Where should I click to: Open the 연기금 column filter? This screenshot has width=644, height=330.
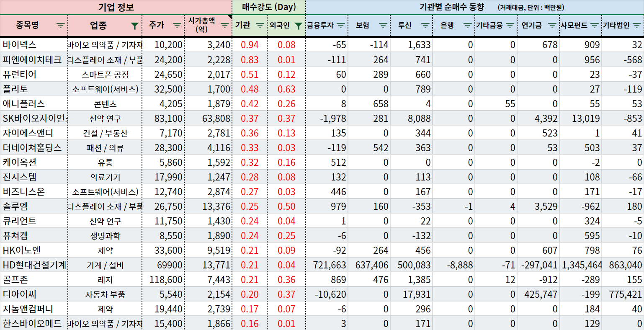click(552, 26)
